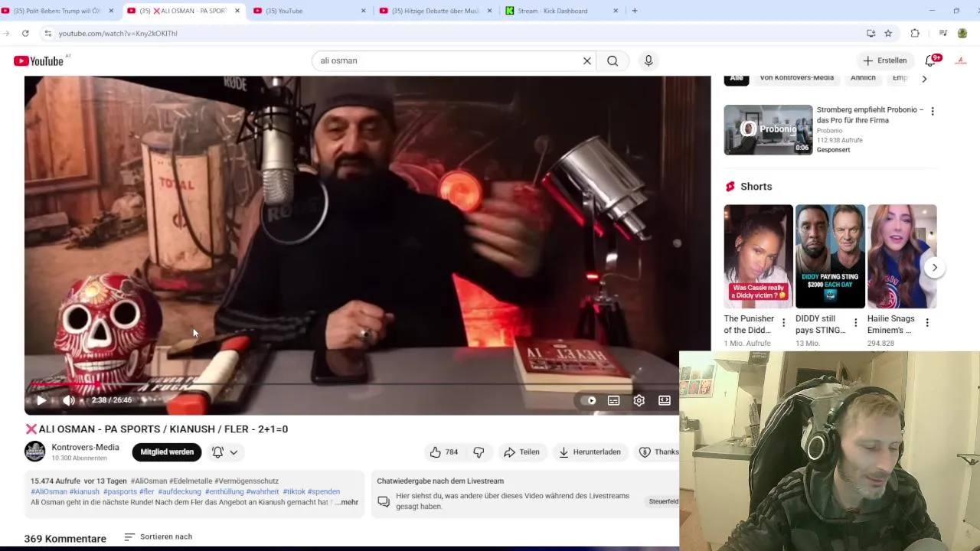Click 369 Kommentare heading

[x=65, y=539]
